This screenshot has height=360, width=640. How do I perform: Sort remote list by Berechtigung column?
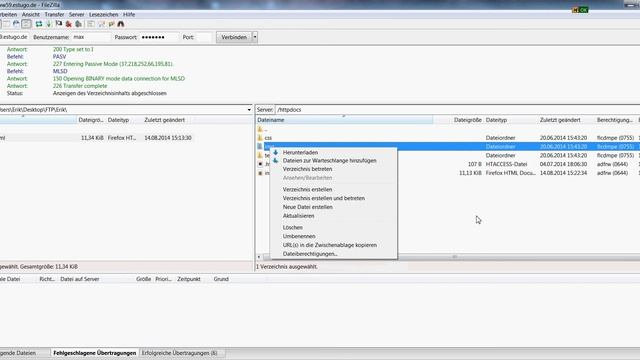coord(615,120)
